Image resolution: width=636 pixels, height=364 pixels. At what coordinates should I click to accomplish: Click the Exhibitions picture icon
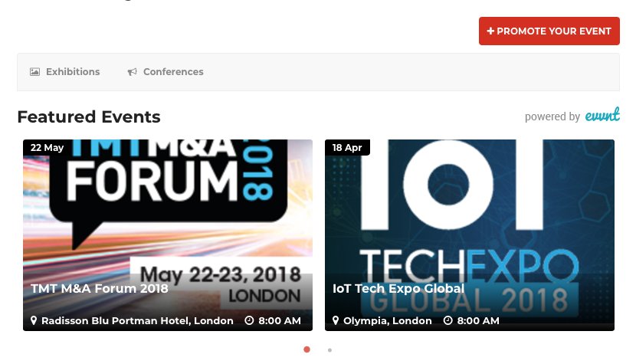(x=35, y=72)
